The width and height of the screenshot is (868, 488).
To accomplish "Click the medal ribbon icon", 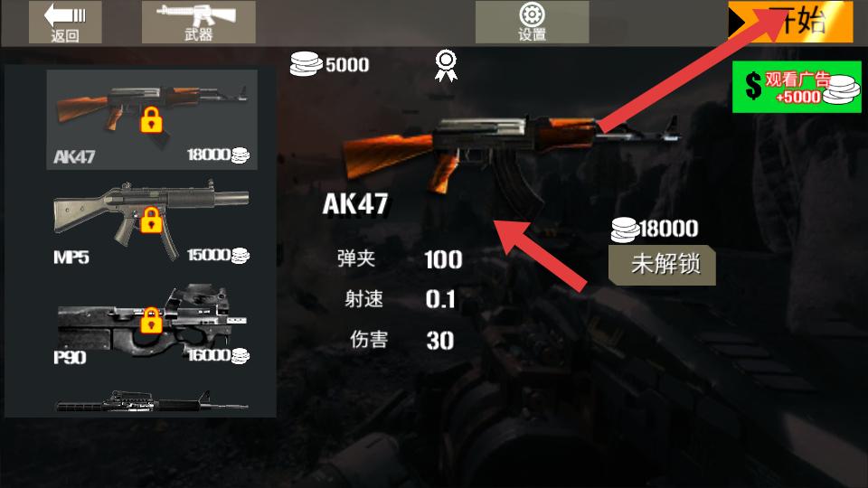I will [446, 65].
